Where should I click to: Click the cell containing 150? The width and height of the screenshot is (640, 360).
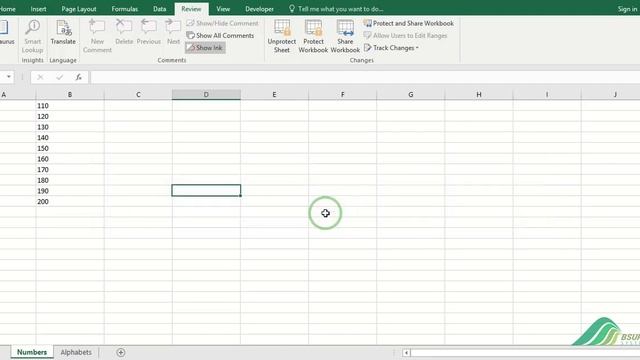pyautogui.click(x=70, y=148)
